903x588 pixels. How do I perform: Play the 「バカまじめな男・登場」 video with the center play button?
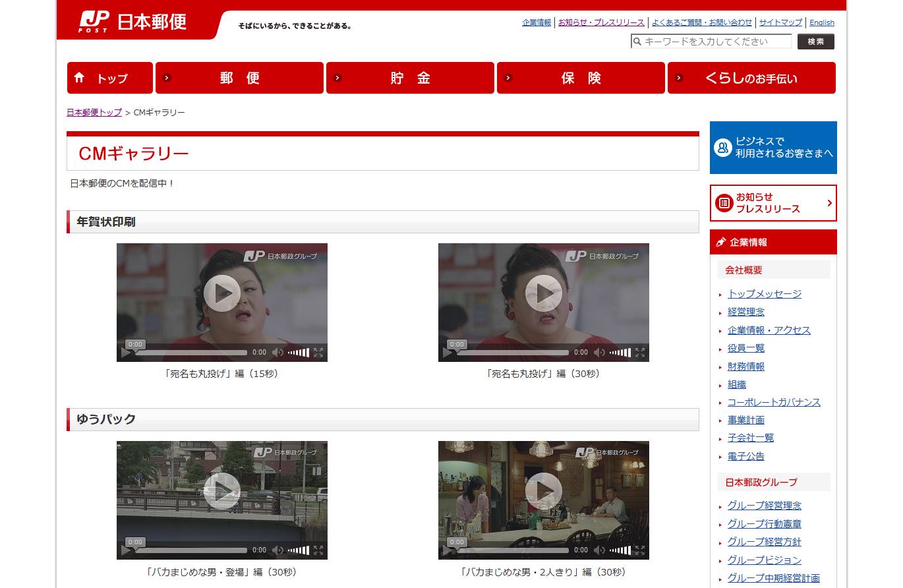tap(222, 490)
